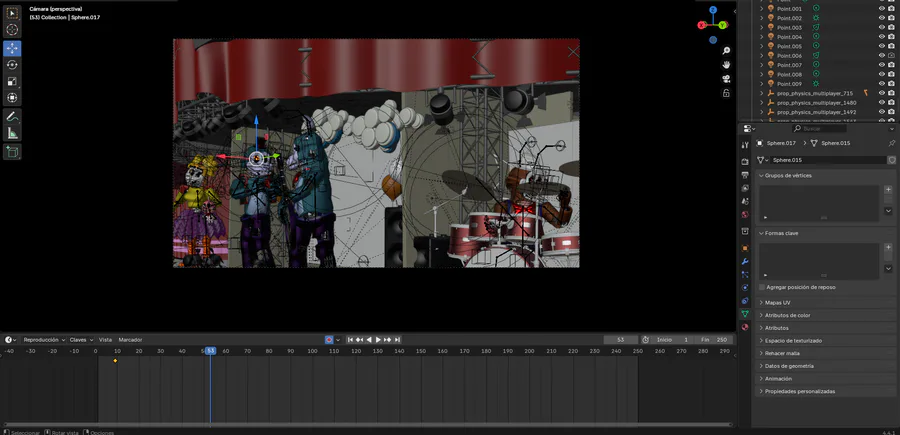This screenshot has height=435, width=900.
Task: Toggle the pin icon in properties header
Action: pyautogui.click(x=891, y=143)
